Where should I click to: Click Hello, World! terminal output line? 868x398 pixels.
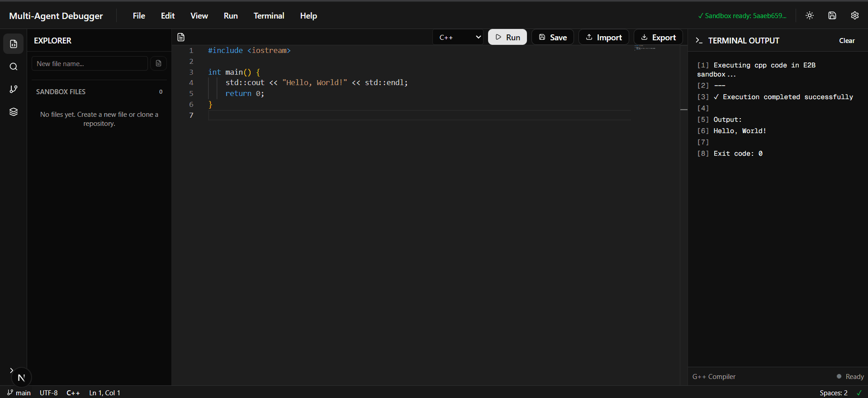tap(740, 131)
